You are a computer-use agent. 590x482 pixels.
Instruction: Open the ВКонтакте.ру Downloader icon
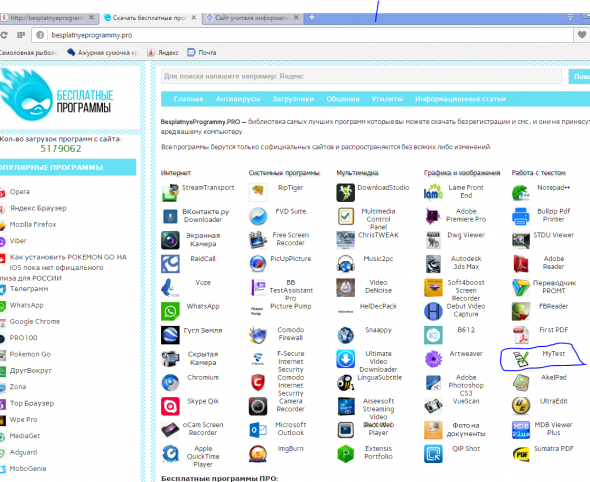[x=170, y=216]
